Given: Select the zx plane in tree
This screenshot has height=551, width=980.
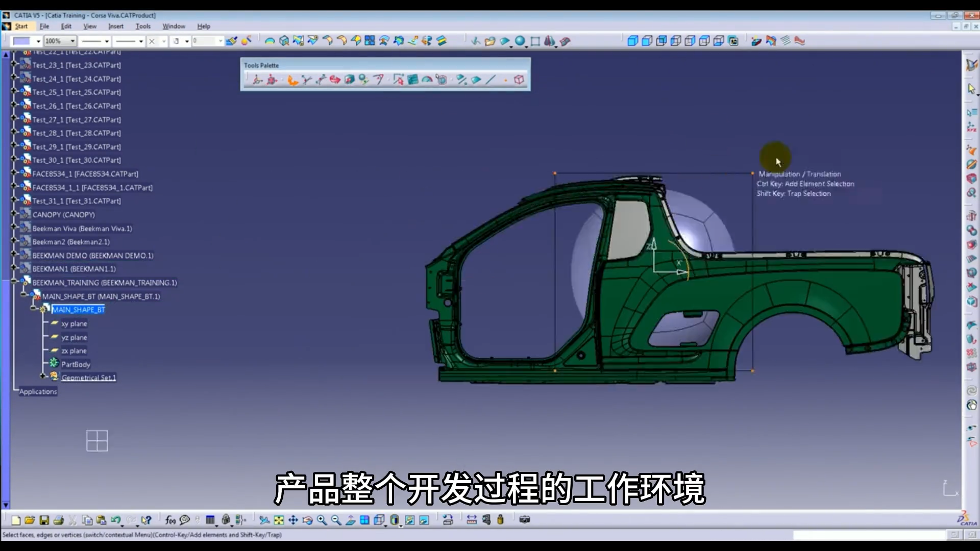Looking at the screenshot, I should click(x=74, y=350).
